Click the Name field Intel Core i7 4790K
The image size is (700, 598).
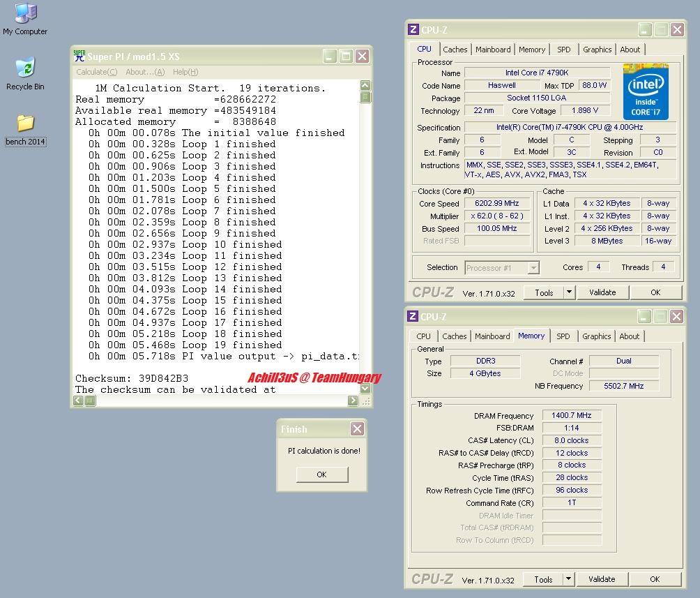point(537,73)
